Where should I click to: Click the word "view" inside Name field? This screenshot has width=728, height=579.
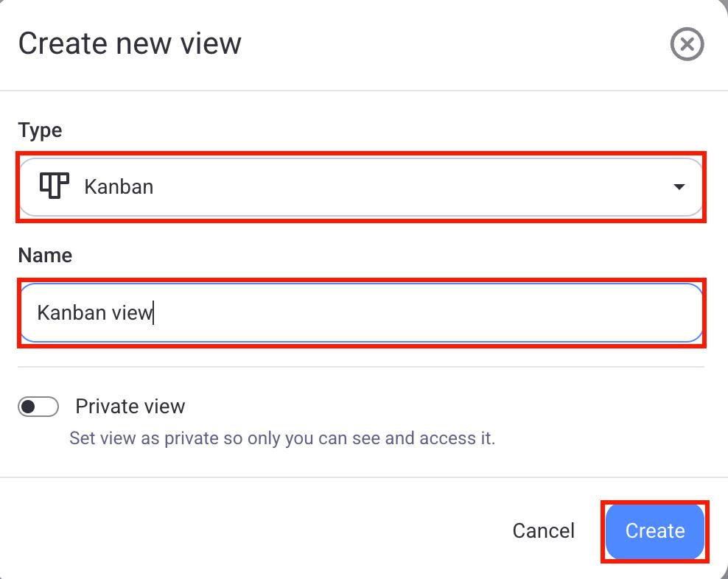[x=131, y=313]
